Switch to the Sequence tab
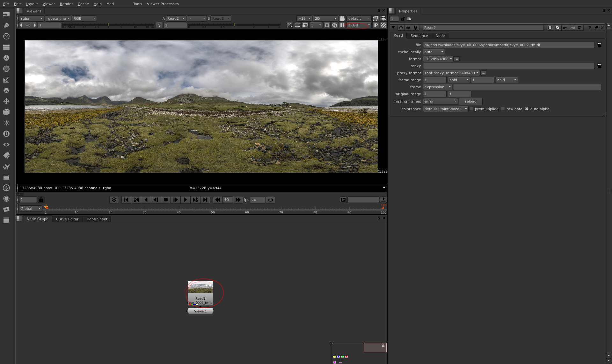This screenshot has width=612, height=364. pyautogui.click(x=419, y=36)
